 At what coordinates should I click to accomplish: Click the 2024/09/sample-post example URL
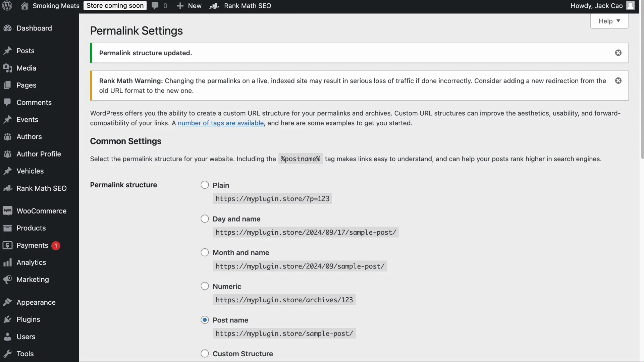point(300,266)
